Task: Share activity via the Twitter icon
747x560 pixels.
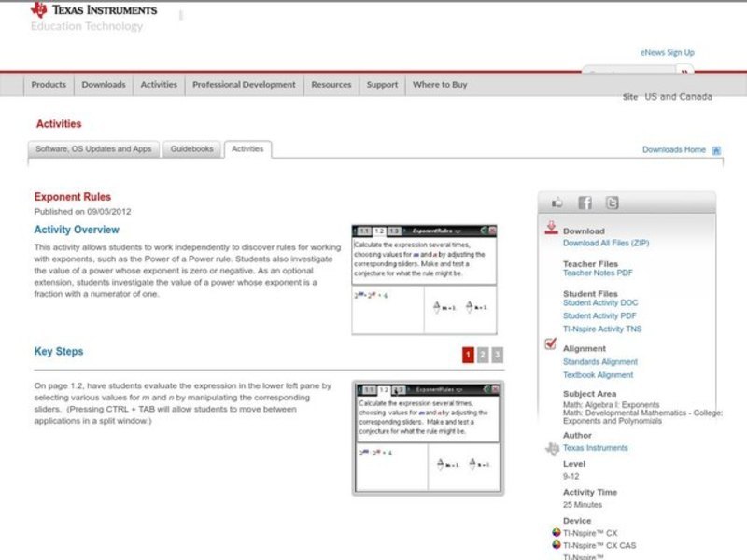Action: 612,203
